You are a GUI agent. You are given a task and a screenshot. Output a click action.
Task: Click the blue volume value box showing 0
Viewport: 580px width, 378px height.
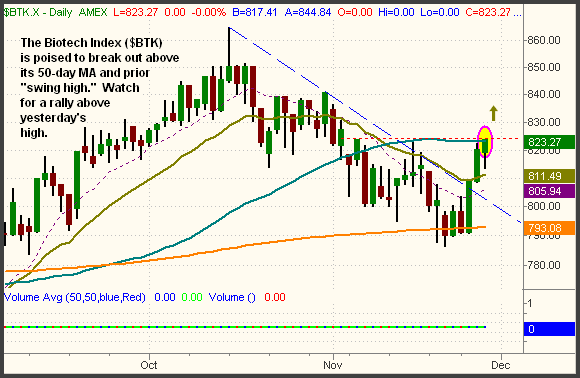pos(549,329)
